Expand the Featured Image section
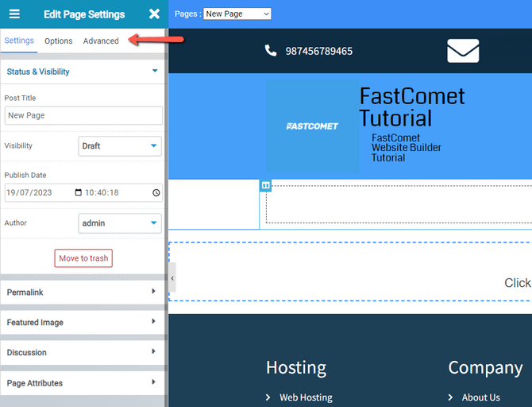Viewport: 532px width, 407px height. tap(83, 323)
